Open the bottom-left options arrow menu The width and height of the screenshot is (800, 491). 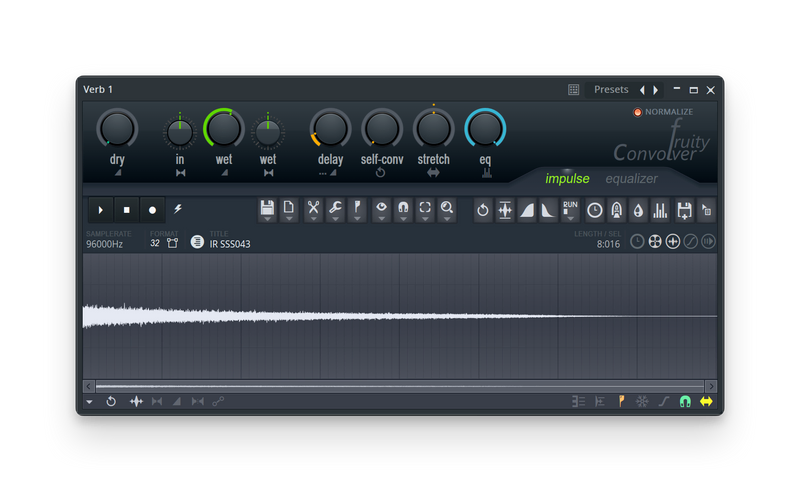[x=89, y=402]
